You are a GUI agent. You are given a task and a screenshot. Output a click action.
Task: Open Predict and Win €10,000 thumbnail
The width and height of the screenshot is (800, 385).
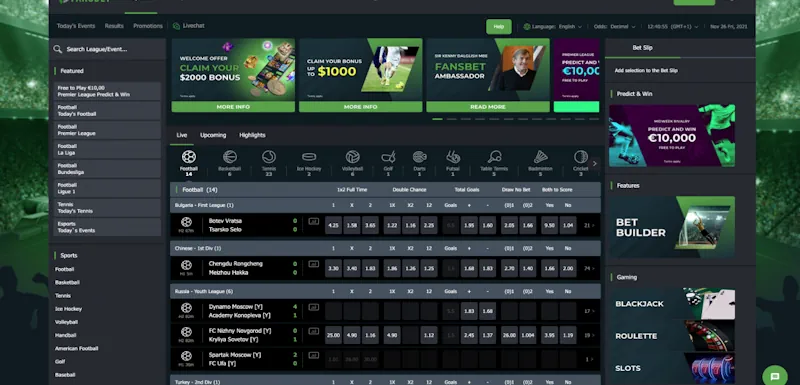click(x=672, y=136)
